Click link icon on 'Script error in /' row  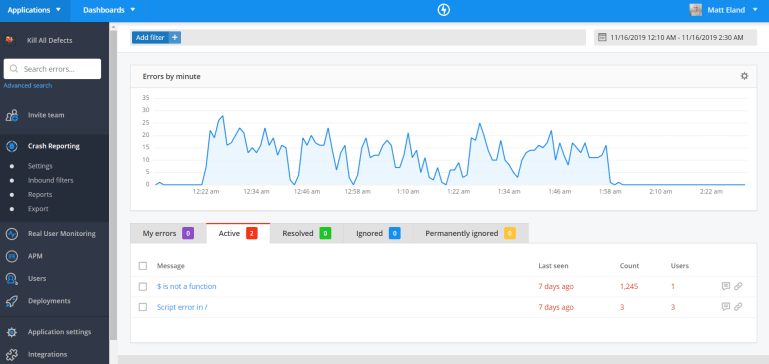tap(738, 307)
